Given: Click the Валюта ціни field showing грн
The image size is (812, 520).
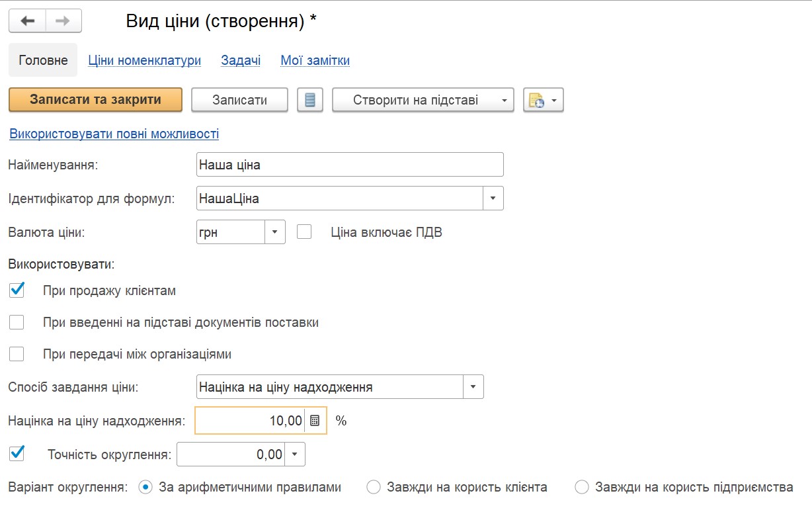Looking at the screenshot, I should coord(231,232).
